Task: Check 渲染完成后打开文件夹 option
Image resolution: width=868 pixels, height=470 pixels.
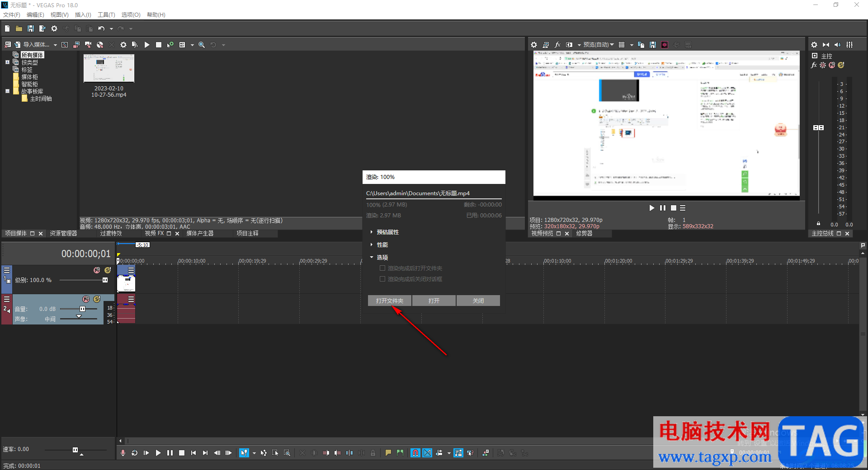Action: coord(382,268)
